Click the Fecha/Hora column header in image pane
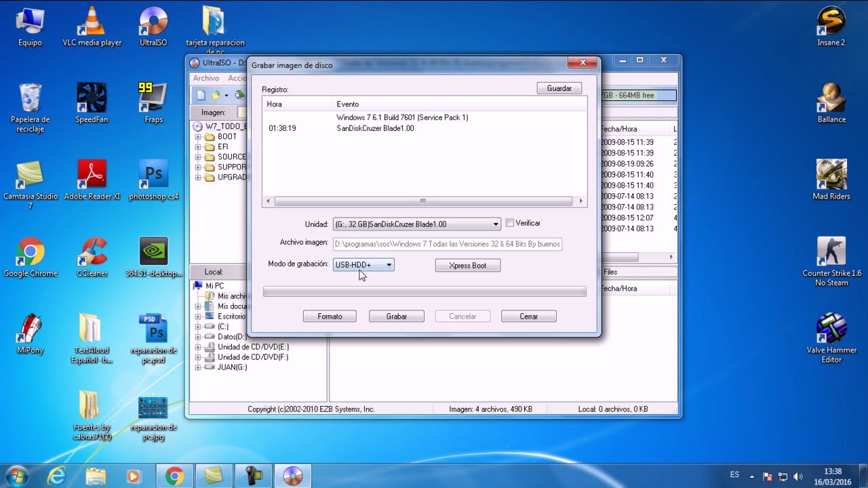The height and width of the screenshot is (488, 868). tap(635, 129)
